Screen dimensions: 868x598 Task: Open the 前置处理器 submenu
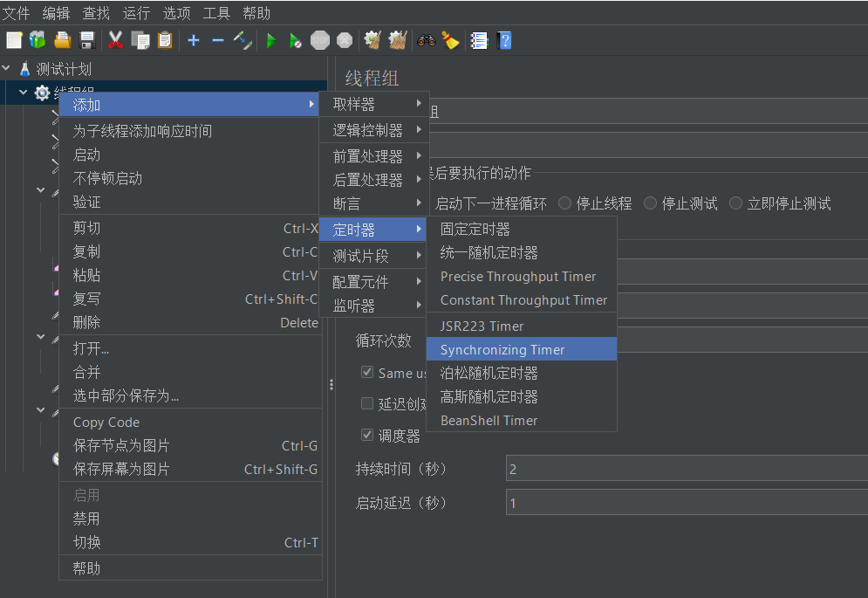374,156
